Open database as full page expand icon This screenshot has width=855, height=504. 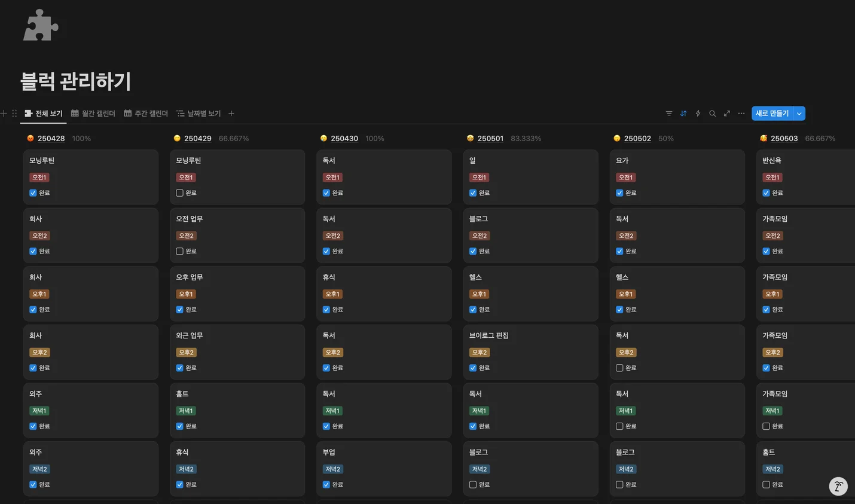click(x=727, y=114)
